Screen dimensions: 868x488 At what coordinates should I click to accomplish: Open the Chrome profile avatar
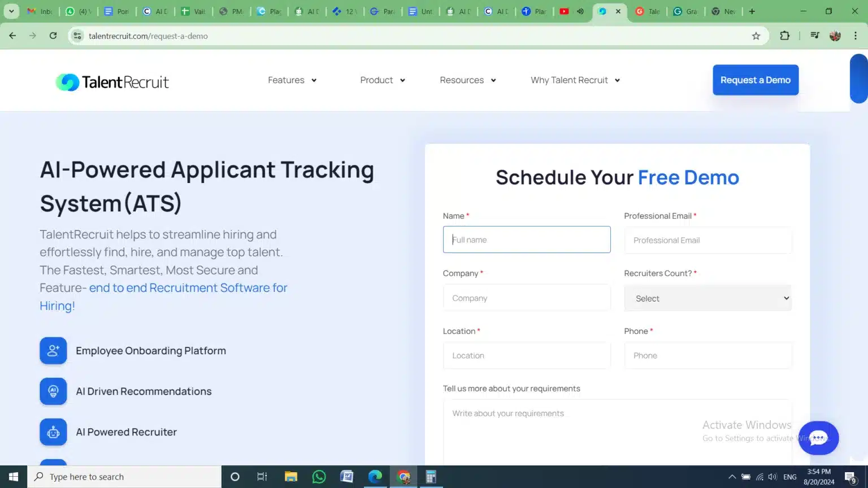[x=835, y=36]
